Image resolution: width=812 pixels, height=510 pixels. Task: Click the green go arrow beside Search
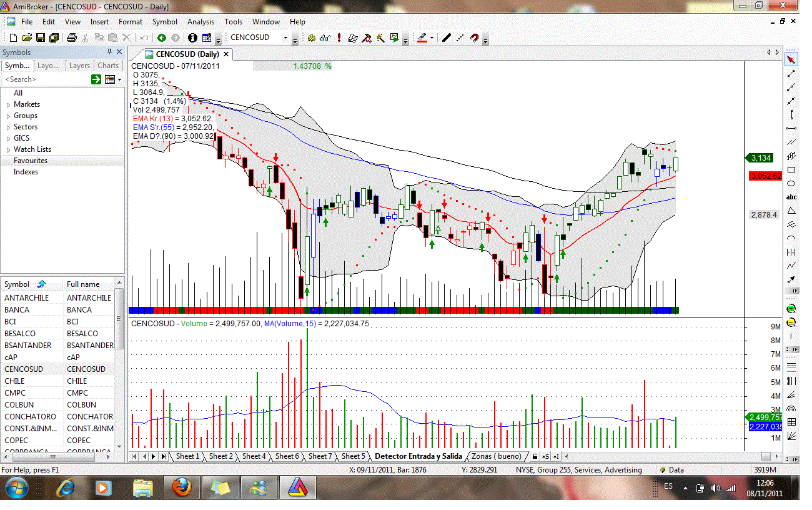point(96,79)
